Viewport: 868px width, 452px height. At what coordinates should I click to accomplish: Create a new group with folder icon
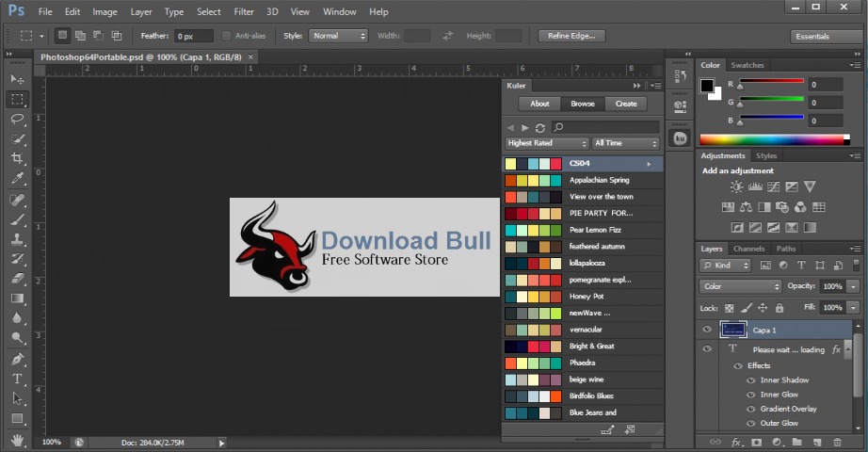pyautogui.click(x=797, y=442)
